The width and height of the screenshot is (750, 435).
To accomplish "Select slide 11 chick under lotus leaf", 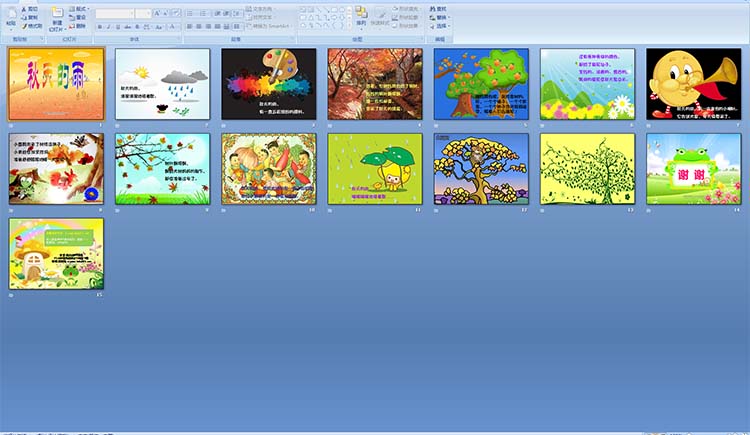I will pyautogui.click(x=375, y=169).
